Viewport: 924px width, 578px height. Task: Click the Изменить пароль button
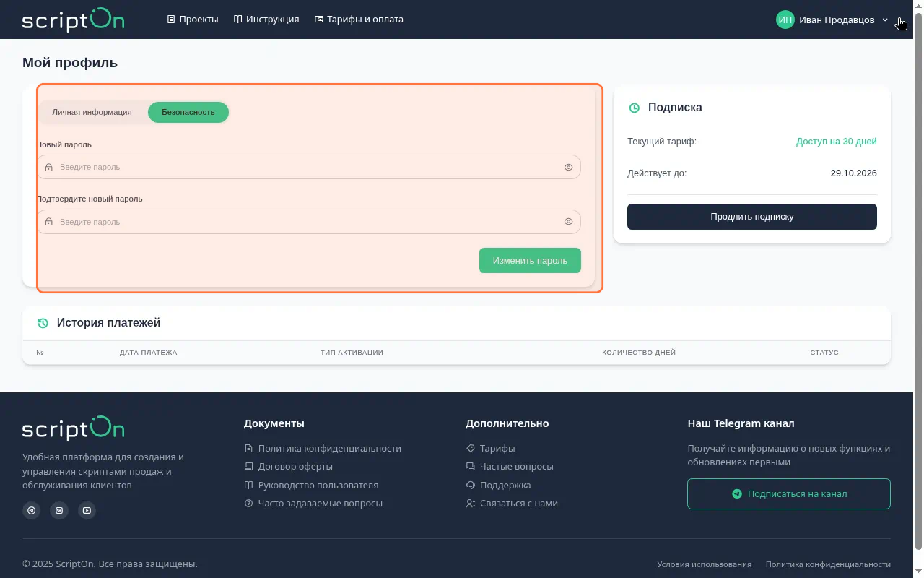[x=530, y=261]
